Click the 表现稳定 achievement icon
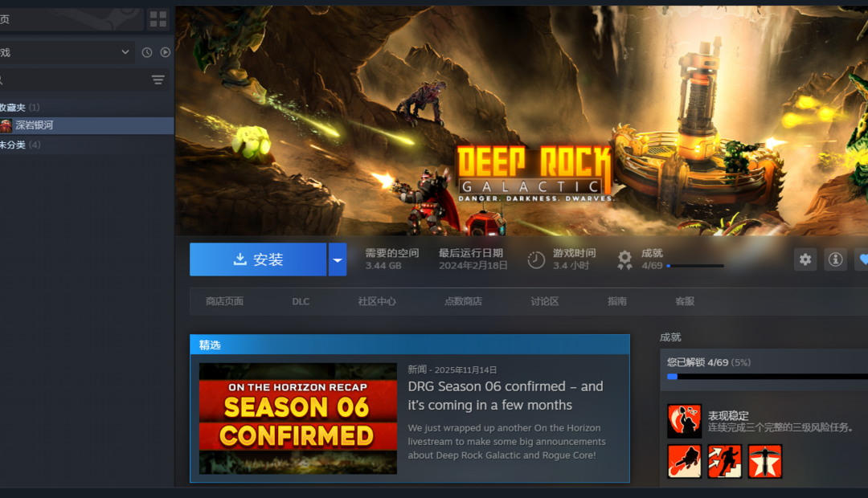Screen dimensions: 868x498 point(684,421)
